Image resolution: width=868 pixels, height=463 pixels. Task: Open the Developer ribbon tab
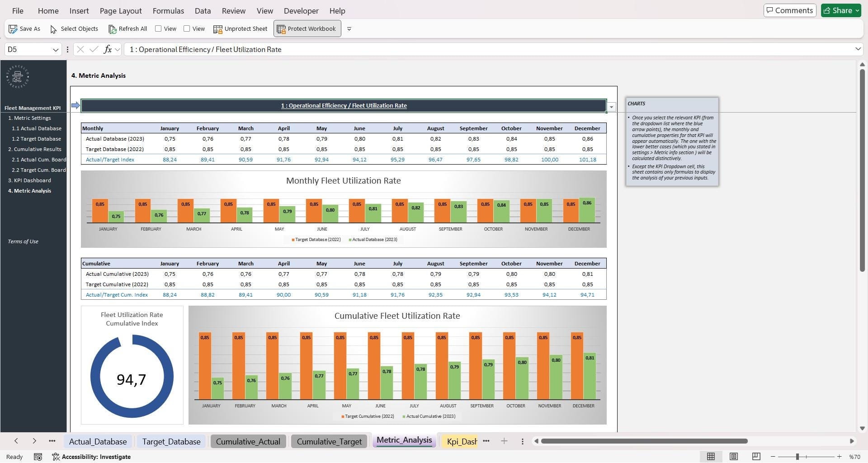pyautogui.click(x=300, y=10)
